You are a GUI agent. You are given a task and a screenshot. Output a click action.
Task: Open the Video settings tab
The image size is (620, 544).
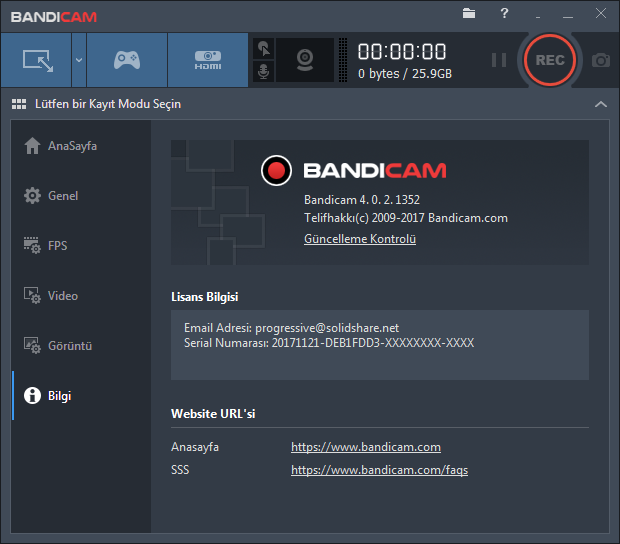coord(81,296)
